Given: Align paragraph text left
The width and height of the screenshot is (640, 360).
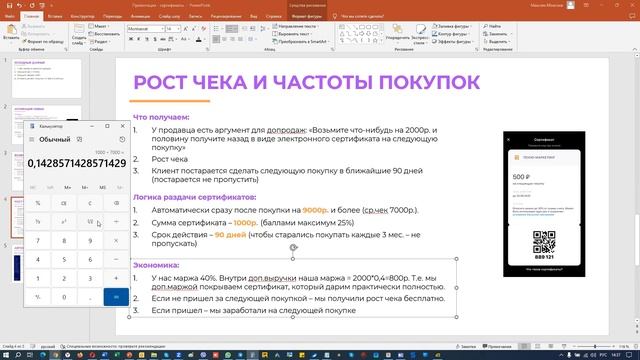Looking at the screenshot, I should [x=216, y=39].
